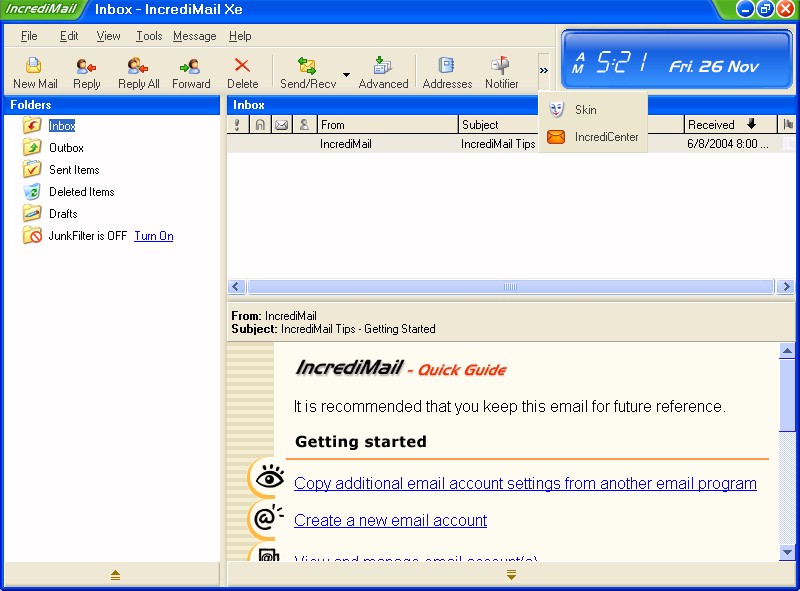Sort messages by attachment column
The width and height of the screenshot is (800, 591).
[x=260, y=125]
